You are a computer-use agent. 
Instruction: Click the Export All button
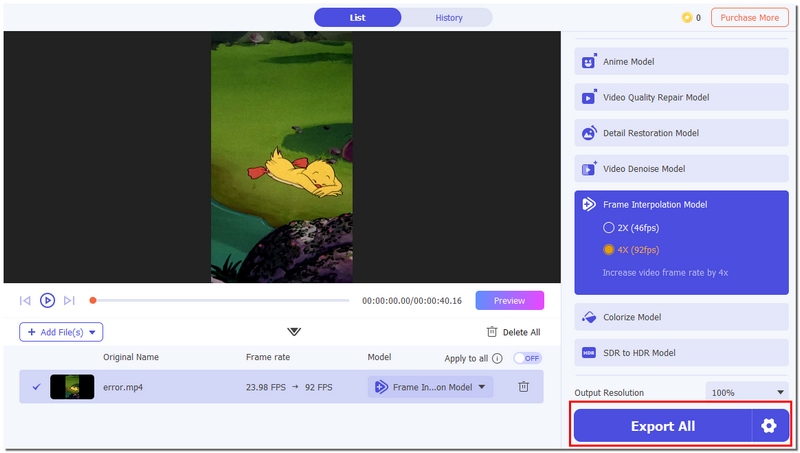(x=663, y=425)
